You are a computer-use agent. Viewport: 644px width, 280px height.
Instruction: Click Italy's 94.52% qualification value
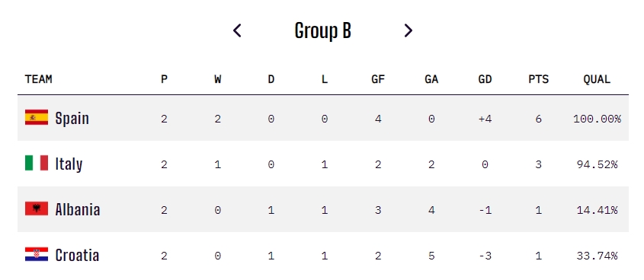(x=598, y=164)
